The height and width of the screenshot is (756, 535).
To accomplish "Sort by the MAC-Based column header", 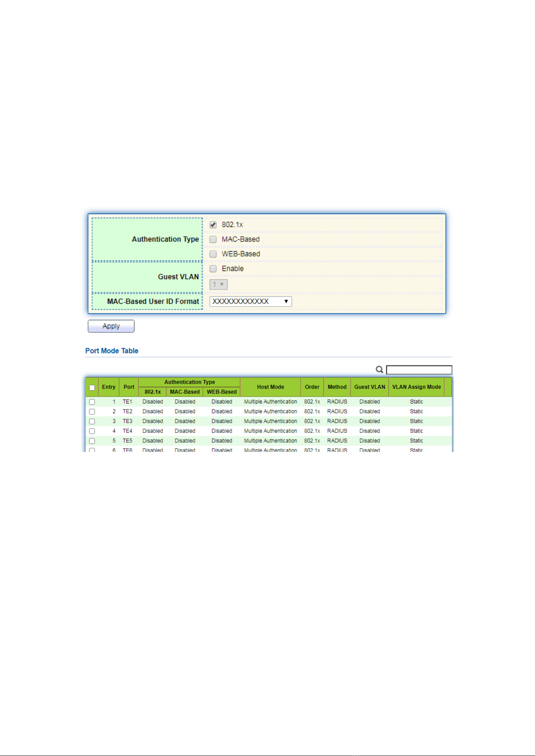I will tap(185, 392).
